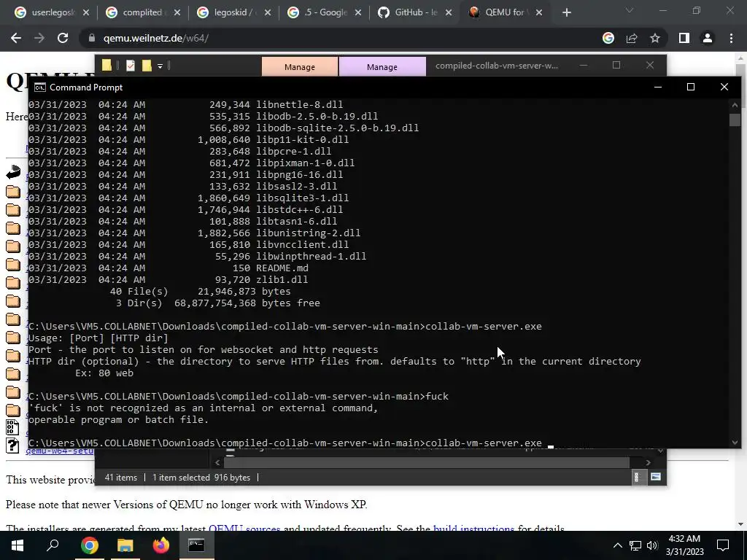
Task: Bookmark this page with the star
Action: [655, 38]
